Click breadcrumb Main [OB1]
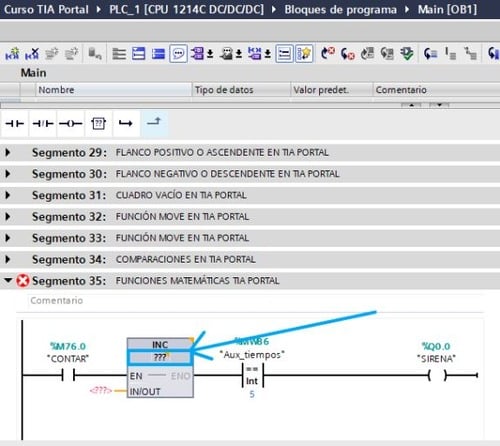This screenshot has height=446, width=500. (x=447, y=9)
